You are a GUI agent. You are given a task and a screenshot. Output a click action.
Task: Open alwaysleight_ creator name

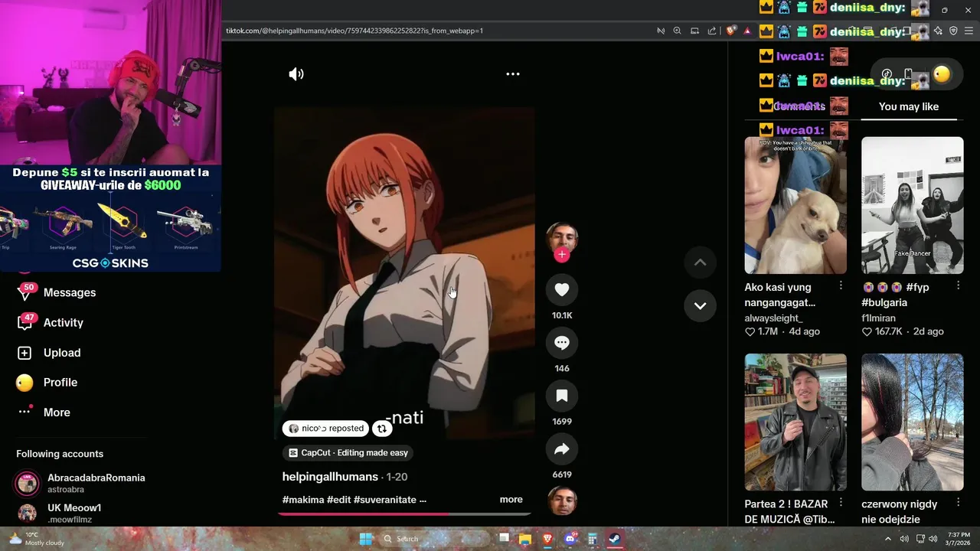pos(773,318)
